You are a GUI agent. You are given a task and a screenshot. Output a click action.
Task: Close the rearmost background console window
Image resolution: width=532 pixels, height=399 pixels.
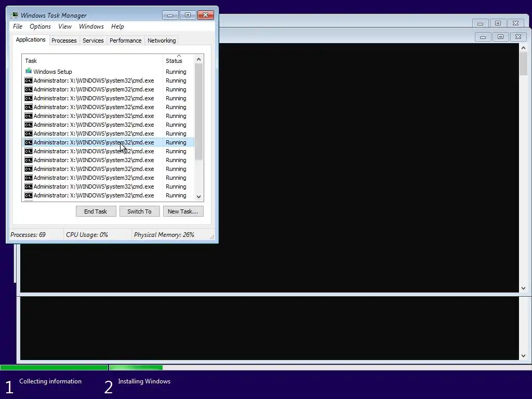(516, 23)
